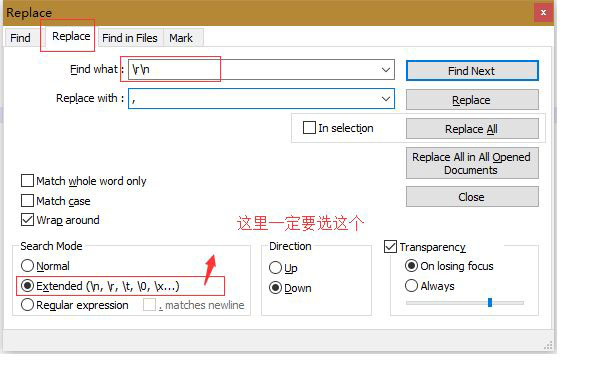Uncheck the Wrap around checkbox
The image size is (595, 384).
[27, 220]
